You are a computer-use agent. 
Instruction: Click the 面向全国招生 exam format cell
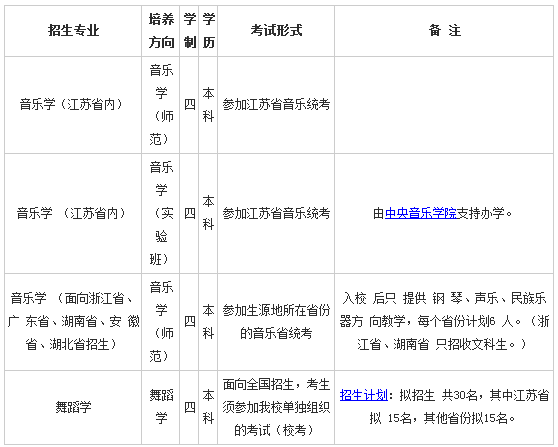(276, 407)
